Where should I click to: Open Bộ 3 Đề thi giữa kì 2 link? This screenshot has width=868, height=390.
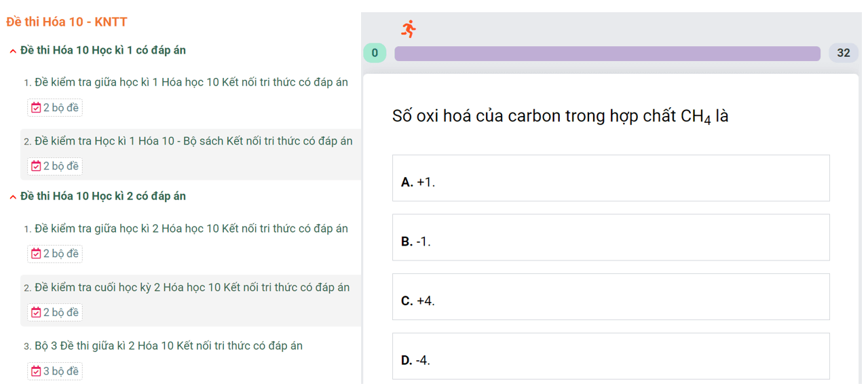click(x=168, y=346)
